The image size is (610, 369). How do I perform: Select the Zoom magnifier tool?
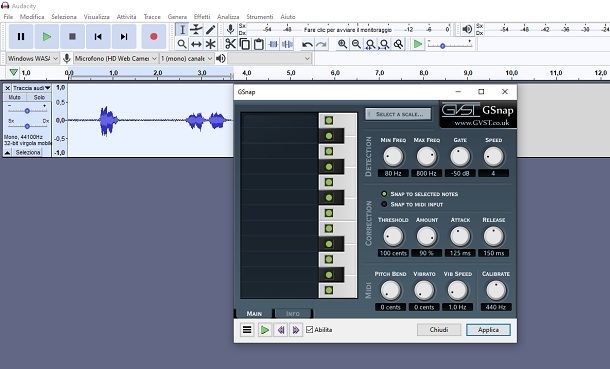click(x=182, y=44)
